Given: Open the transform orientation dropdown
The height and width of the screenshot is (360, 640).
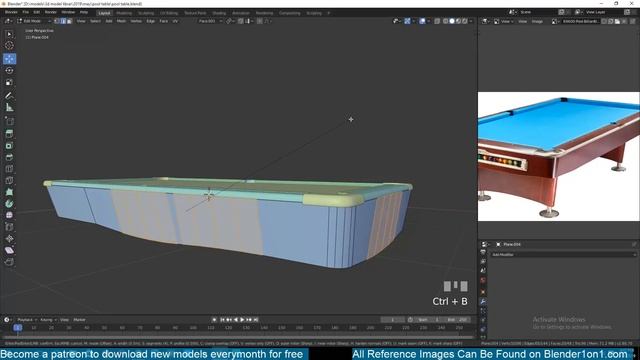Looking at the screenshot, I should click(209, 21).
